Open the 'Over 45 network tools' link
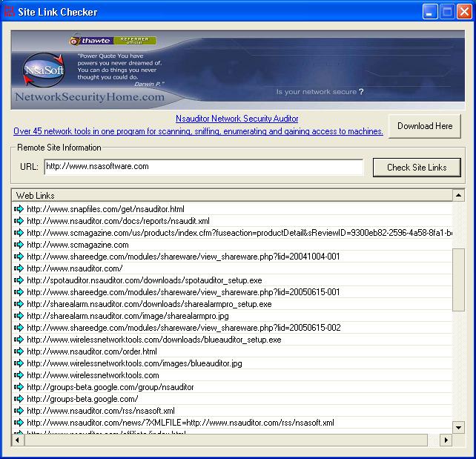The image size is (476, 459). tap(198, 131)
